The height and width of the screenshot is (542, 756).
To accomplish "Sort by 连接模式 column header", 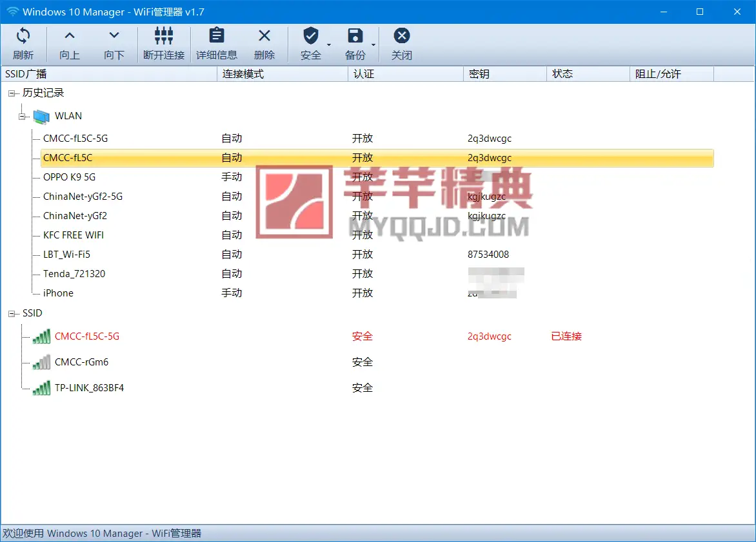I will click(283, 73).
